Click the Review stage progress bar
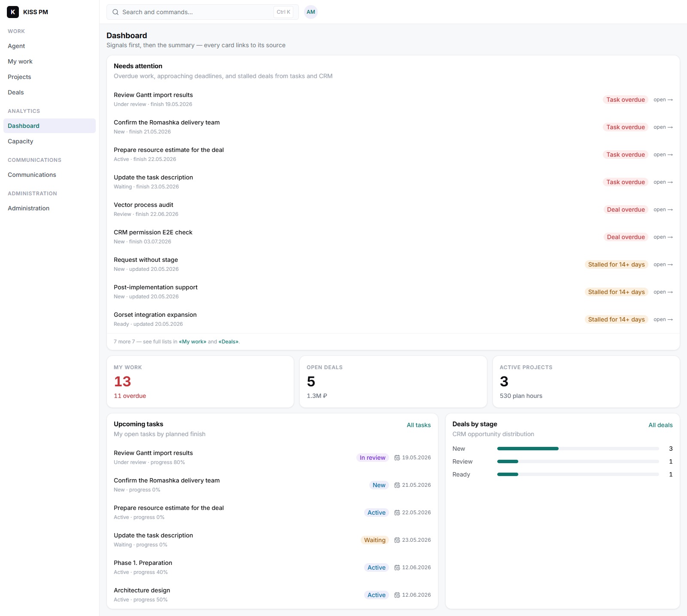This screenshot has width=687, height=616. click(x=578, y=461)
